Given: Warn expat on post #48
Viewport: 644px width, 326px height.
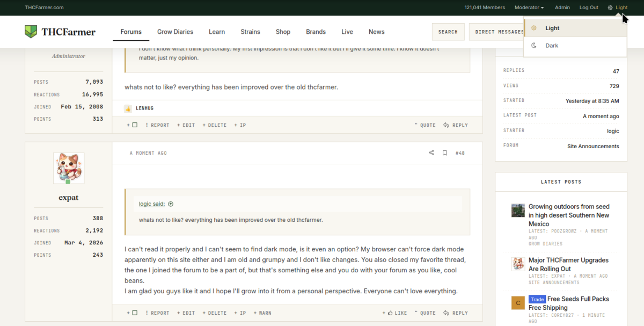Looking at the screenshot, I should [262, 313].
